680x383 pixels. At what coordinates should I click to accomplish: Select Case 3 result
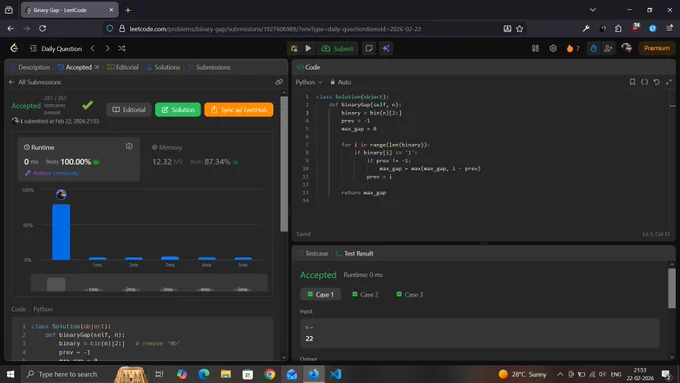[x=409, y=295]
